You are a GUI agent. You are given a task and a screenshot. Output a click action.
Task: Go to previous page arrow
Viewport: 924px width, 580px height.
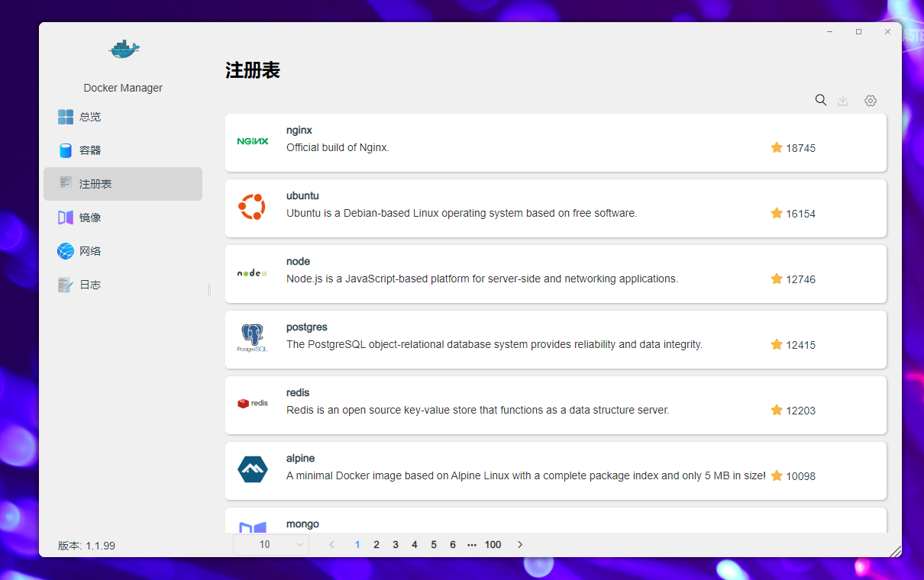[331, 544]
